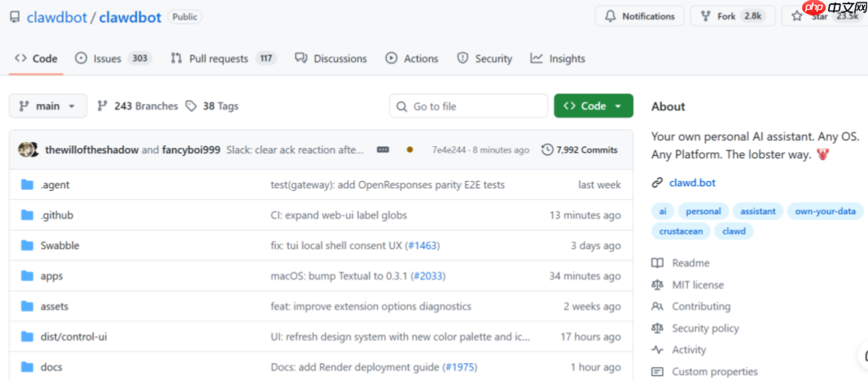The height and width of the screenshot is (380, 868).
Task: Go to the Insights tab
Action: [x=558, y=58]
